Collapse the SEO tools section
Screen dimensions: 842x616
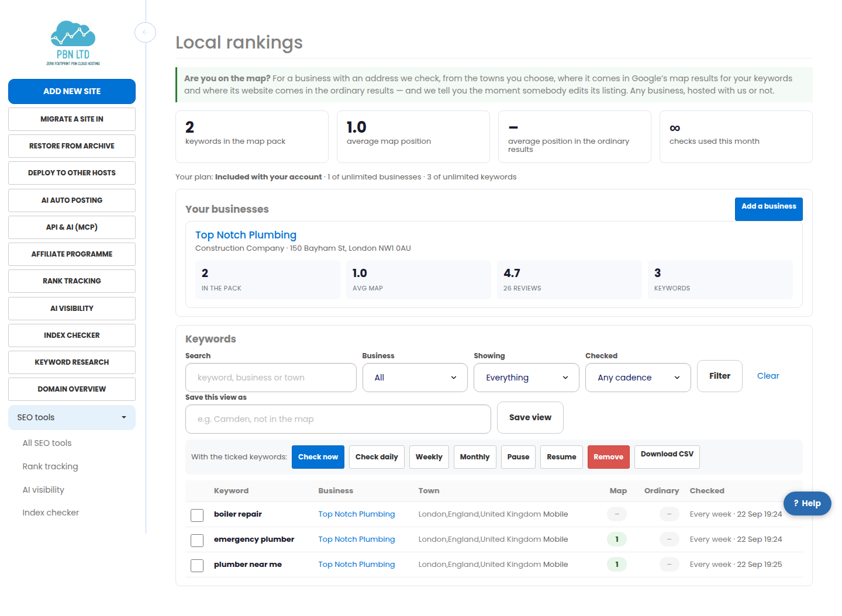coord(72,417)
